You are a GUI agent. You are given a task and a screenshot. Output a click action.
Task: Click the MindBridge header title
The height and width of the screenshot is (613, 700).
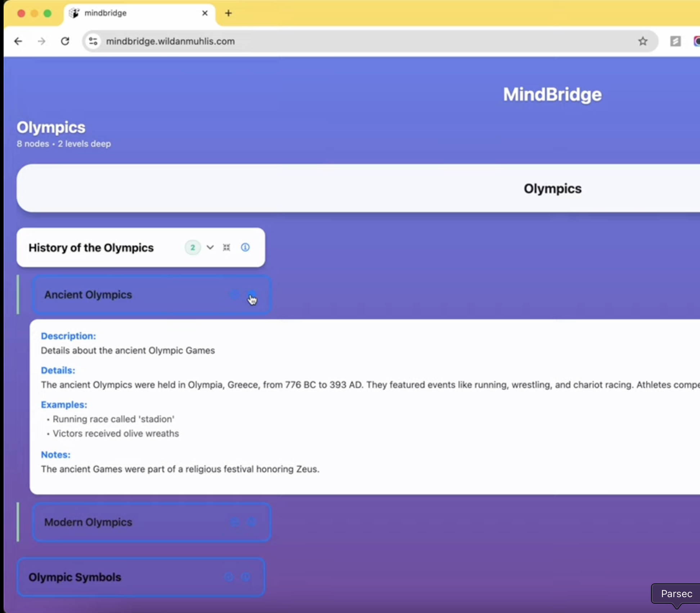tap(552, 94)
